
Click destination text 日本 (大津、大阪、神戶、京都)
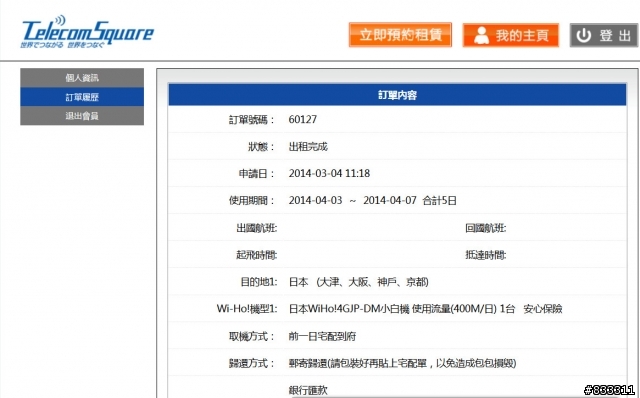pos(359,282)
